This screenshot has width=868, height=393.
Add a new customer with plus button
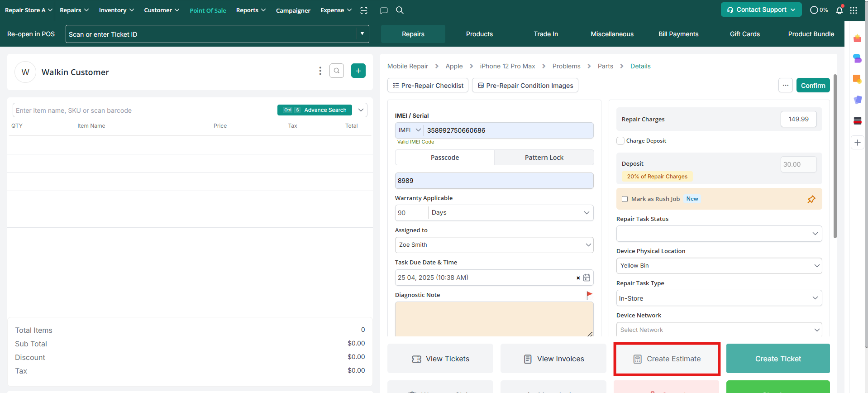coord(358,71)
